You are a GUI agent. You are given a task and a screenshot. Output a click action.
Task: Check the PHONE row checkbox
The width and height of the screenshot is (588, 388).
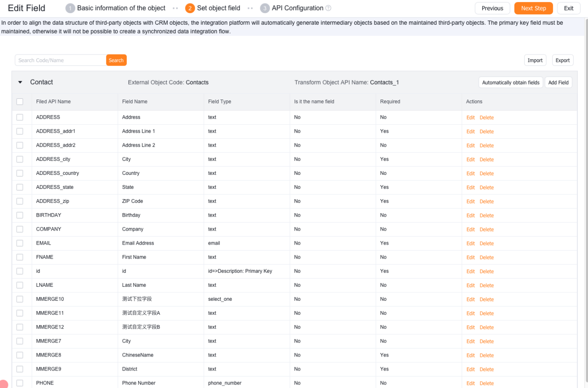20,383
